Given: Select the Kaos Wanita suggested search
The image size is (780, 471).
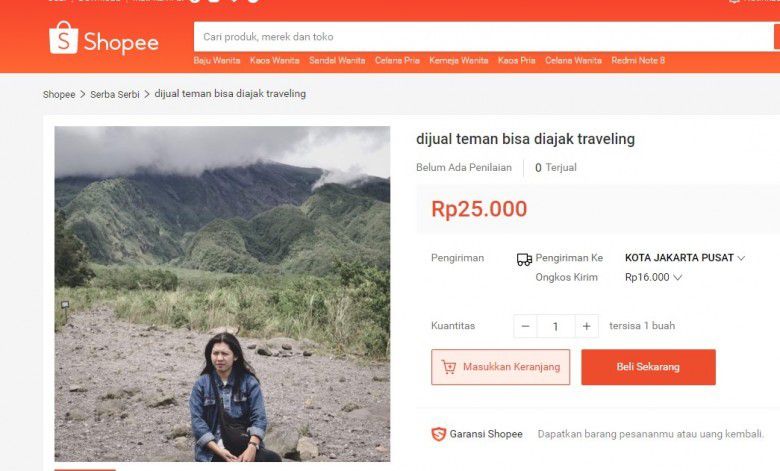Looking at the screenshot, I should point(275,61).
